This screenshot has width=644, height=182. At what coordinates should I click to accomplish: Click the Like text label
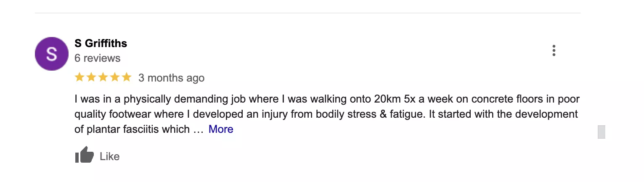click(109, 156)
